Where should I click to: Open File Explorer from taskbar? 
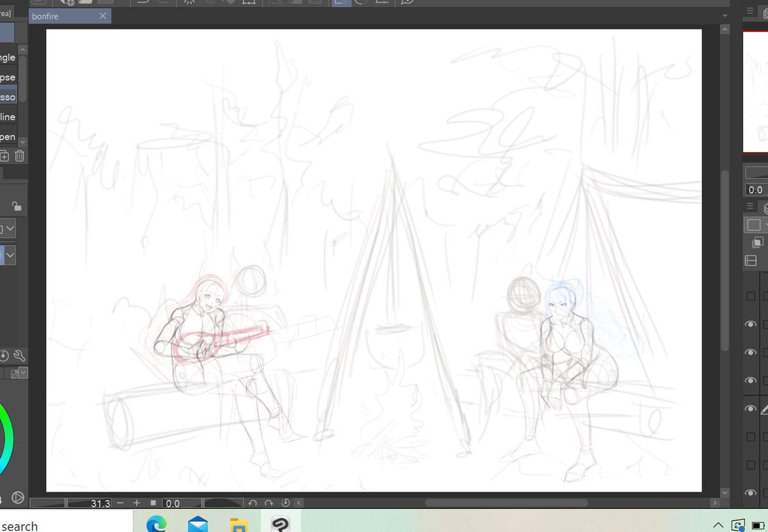(x=239, y=524)
